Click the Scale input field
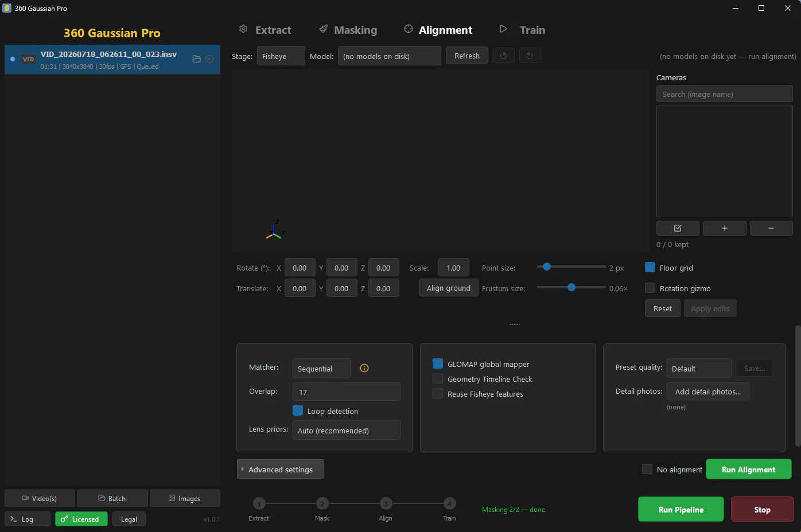This screenshot has width=801, height=532. [x=454, y=267]
